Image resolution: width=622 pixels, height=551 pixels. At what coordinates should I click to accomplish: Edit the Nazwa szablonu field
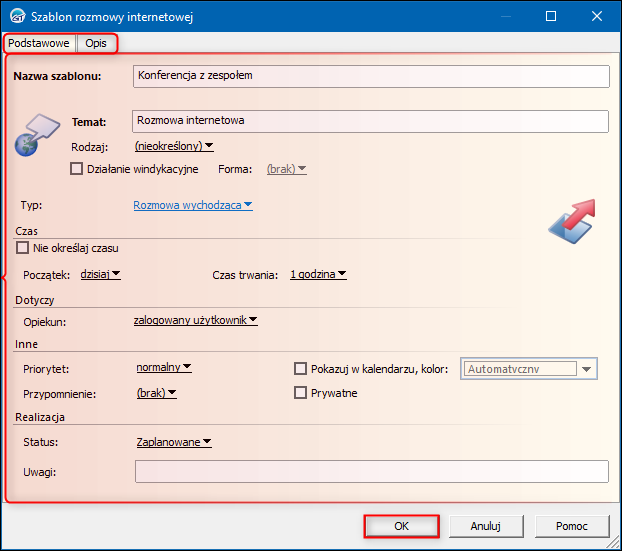coord(371,76)
